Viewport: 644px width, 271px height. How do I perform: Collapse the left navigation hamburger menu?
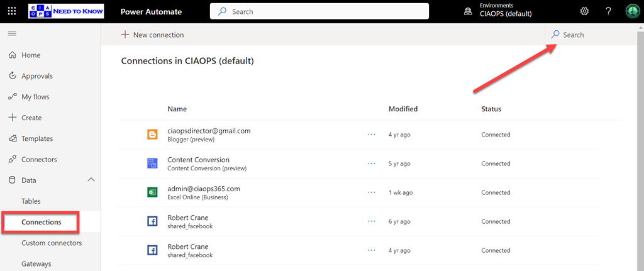click(13, 33)
